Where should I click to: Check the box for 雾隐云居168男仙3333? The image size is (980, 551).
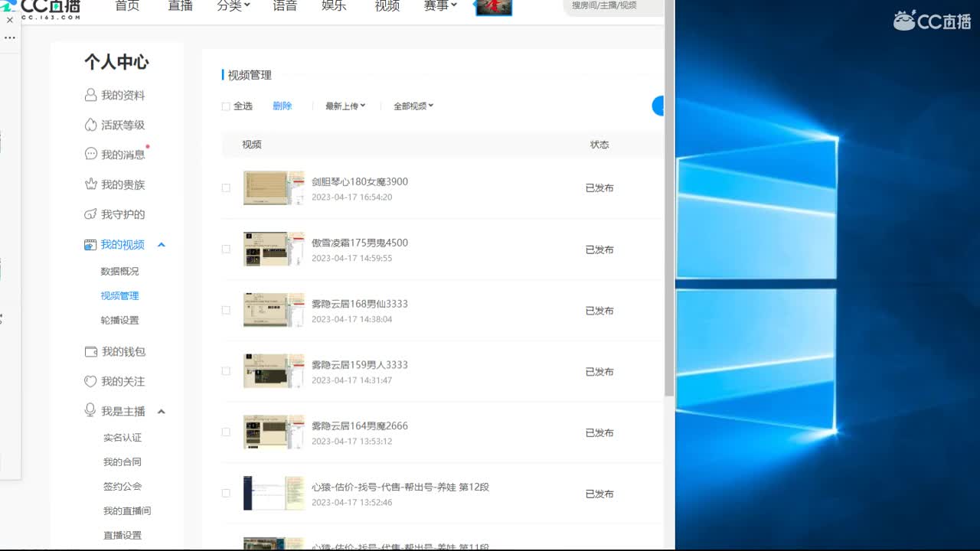(x=226, y=310)
